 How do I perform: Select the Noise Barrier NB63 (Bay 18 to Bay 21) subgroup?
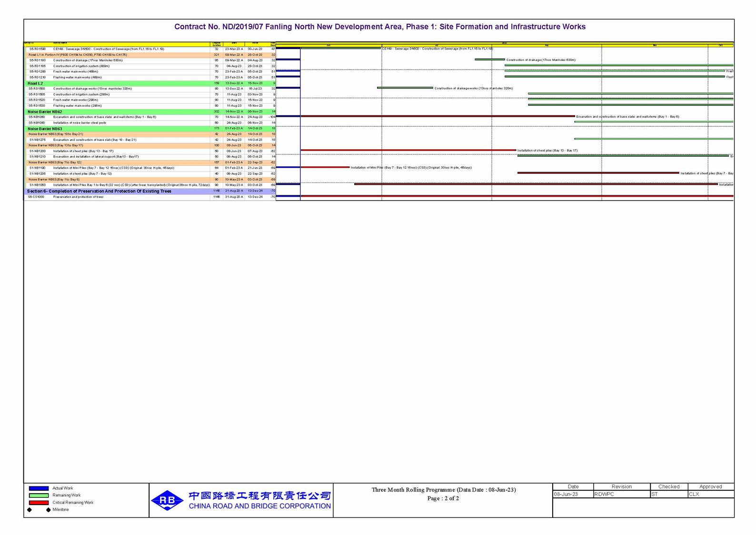click(x=150, y=134)
